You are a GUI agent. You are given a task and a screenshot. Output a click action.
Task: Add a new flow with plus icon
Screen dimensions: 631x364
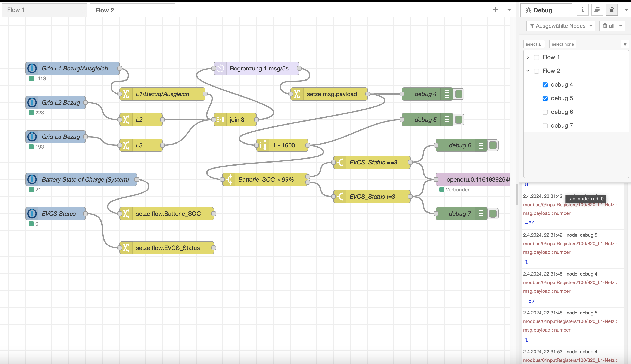pyautogui.click(x=495, y=10)
